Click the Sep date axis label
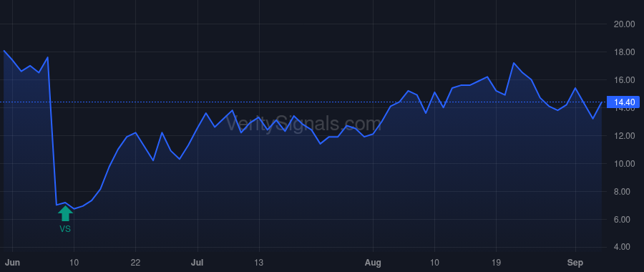This screenshot has height=272, width=644. pyautogui.click(x=575, y=263)
